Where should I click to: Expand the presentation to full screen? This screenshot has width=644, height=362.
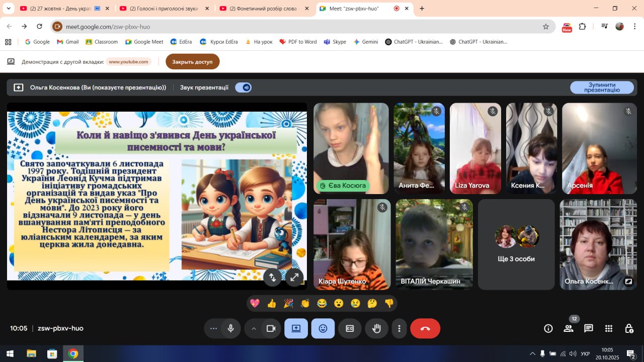click(x=294, y=277)
